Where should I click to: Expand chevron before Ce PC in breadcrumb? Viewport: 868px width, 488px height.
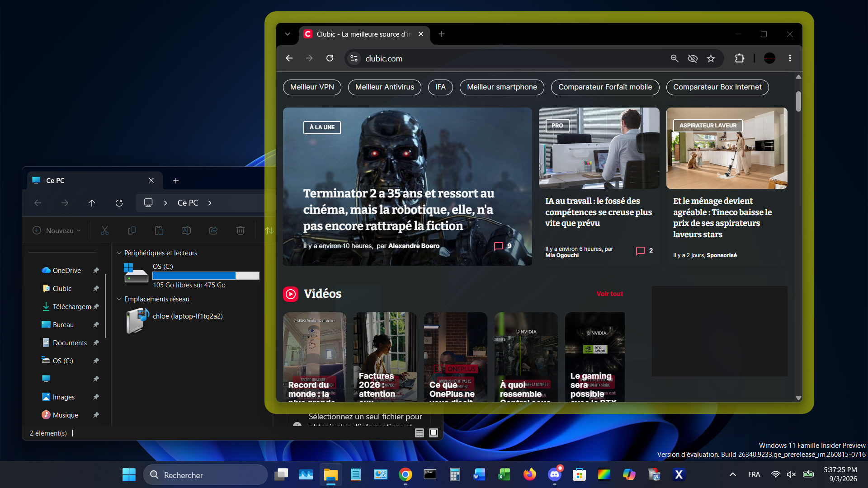[x=165, y=203]
